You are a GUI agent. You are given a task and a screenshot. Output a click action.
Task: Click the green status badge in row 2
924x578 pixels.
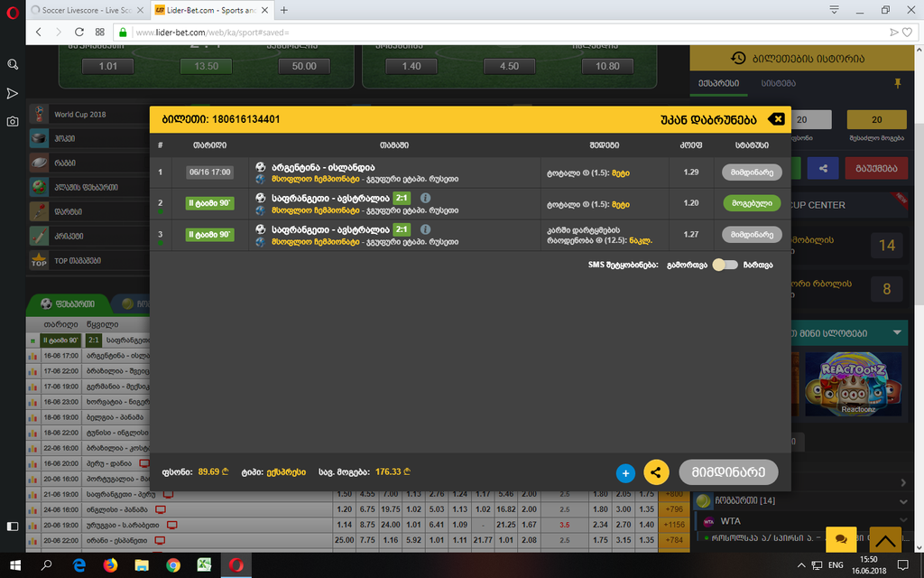[752, 203]
